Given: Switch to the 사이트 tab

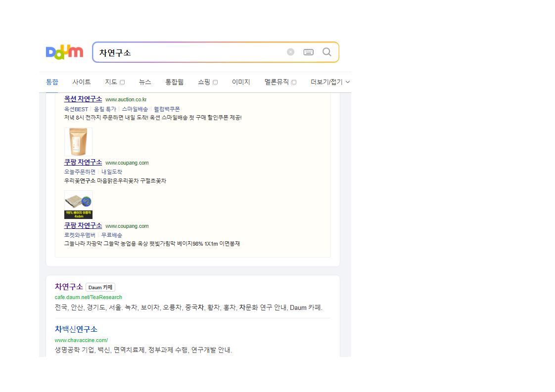Looking at the screenshot, I should [82, 82].
